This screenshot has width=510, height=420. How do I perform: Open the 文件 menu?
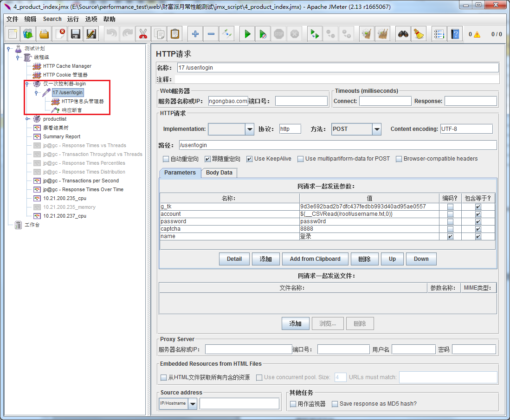point(13,19)
